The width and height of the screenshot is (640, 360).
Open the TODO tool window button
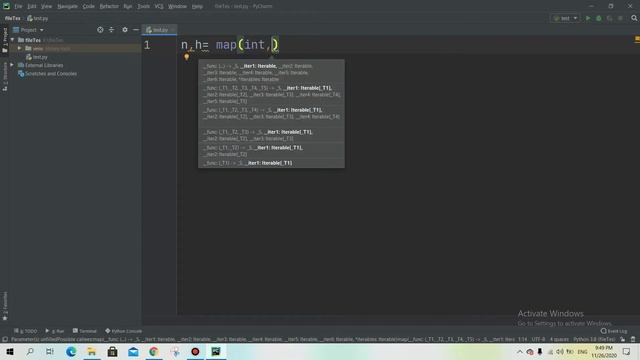coord(26,331)
